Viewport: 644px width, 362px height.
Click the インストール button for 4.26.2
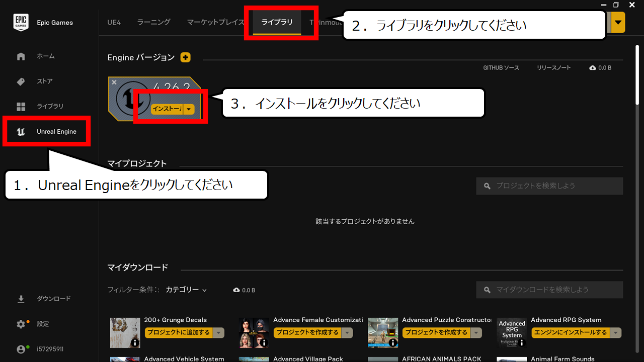click(167, 109)
